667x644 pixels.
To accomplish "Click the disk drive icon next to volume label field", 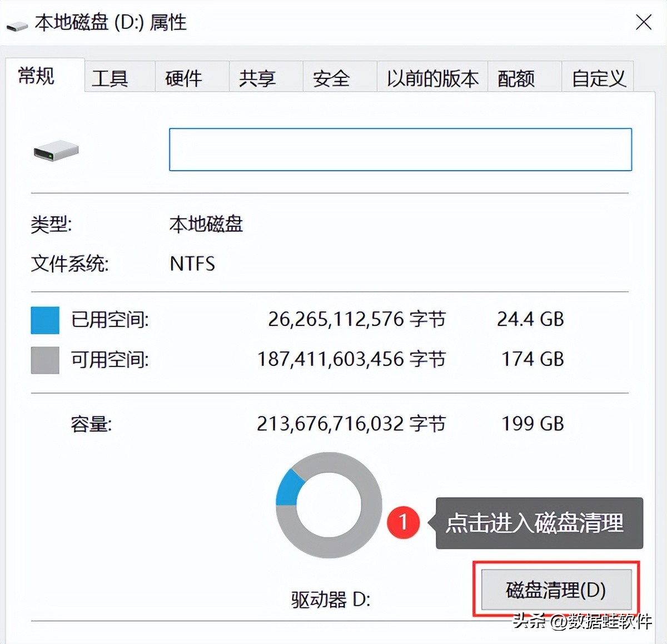I will tap(56, 150).
